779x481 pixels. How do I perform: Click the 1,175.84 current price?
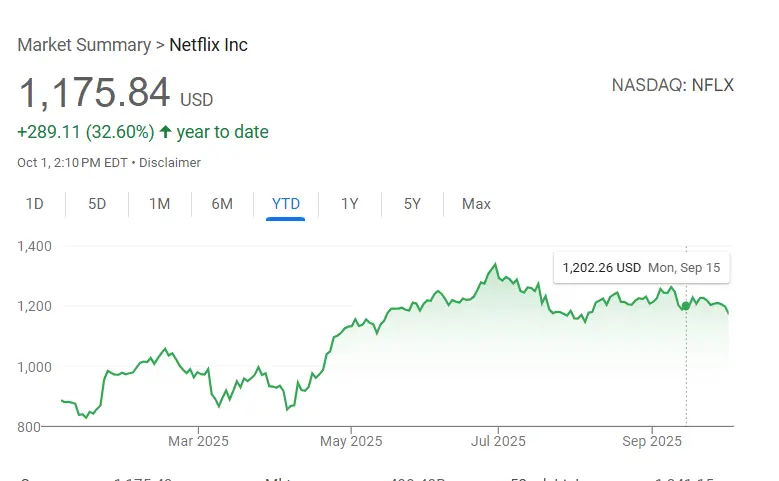95,93
